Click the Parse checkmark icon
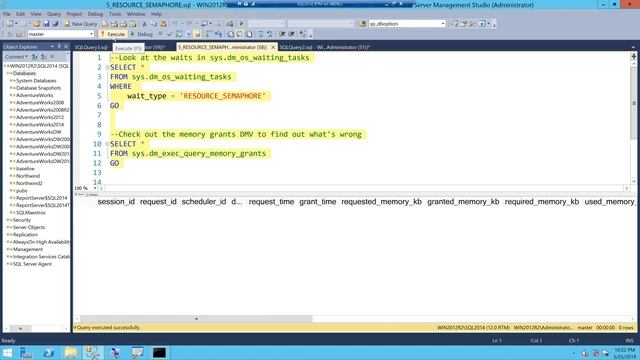The width and height of the screenshot is (640, 360). point(169,34)
